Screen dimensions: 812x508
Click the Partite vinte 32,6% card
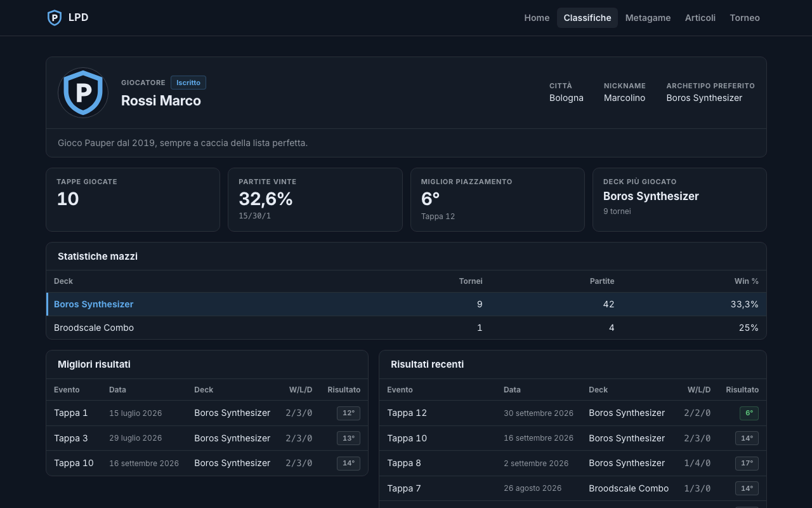coord(315,199)
